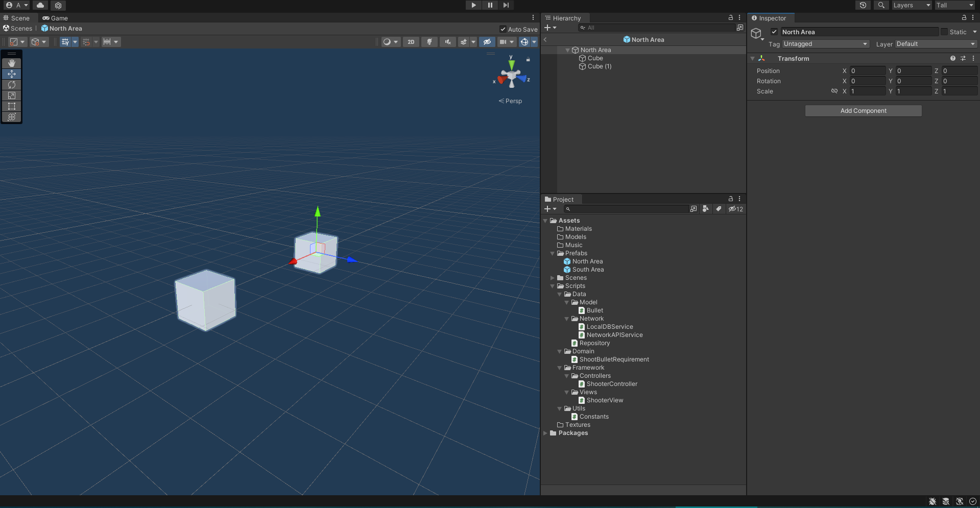This screenshot has width=980, height=508.
Task: Go to Scenes breadcrumb in the scene view
Action: [18, 29]
